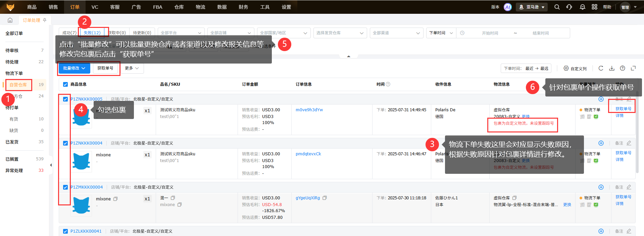Viewport: 644px width, 236px height.
Task: Open the search magnifier in top bar
Action: click(x=557, y=7)
